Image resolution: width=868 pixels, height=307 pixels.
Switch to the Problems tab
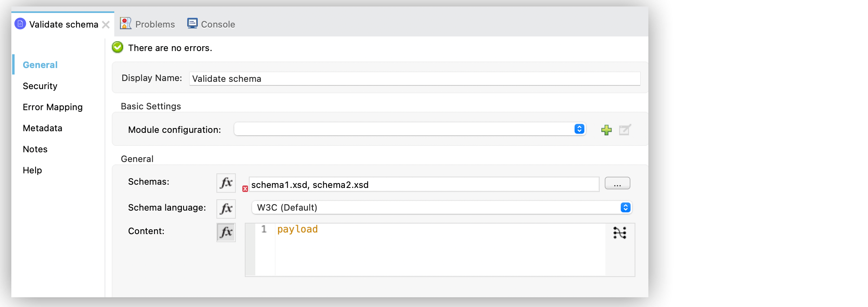click(x=148, y=24)
